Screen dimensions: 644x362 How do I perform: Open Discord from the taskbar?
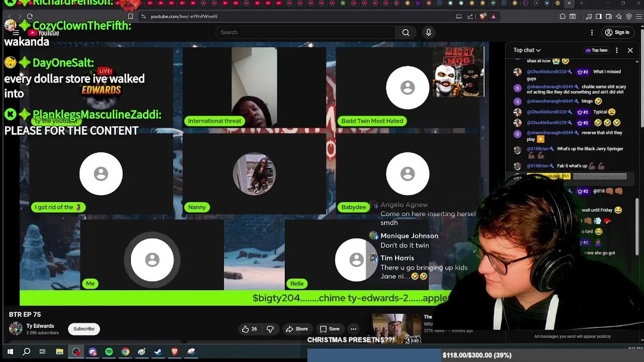93,352
